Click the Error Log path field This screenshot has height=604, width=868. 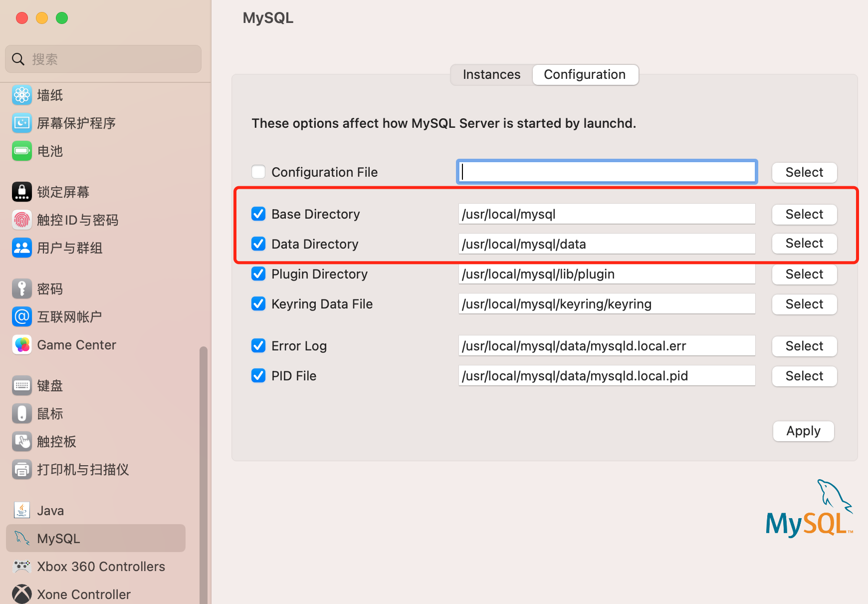607,345
